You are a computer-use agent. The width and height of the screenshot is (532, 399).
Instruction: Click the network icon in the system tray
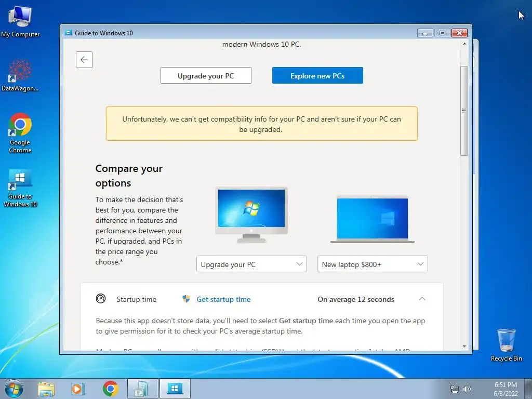(454, 389)
